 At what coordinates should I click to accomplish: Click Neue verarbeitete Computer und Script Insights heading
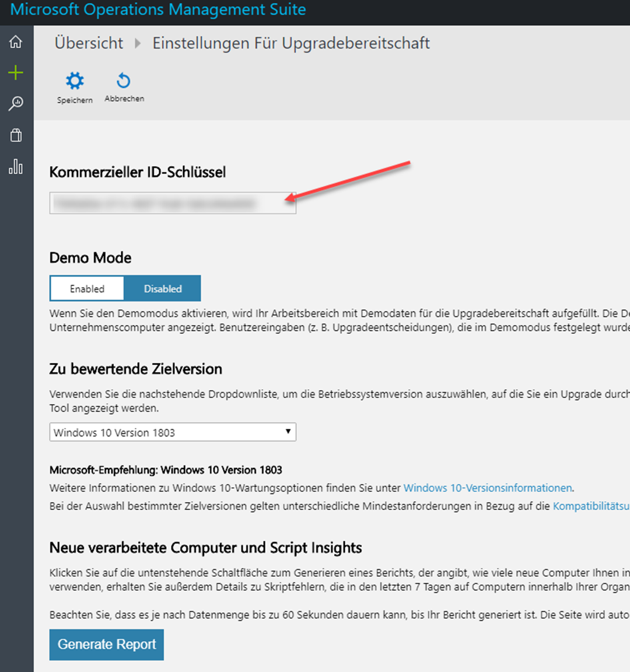(x=206, y=548)
